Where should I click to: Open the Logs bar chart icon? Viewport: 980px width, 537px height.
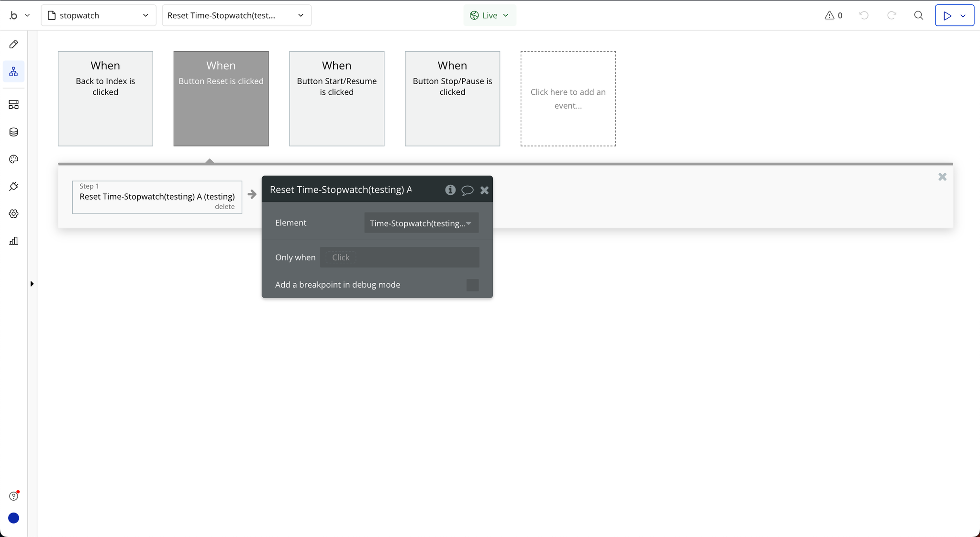pos(13,241)
